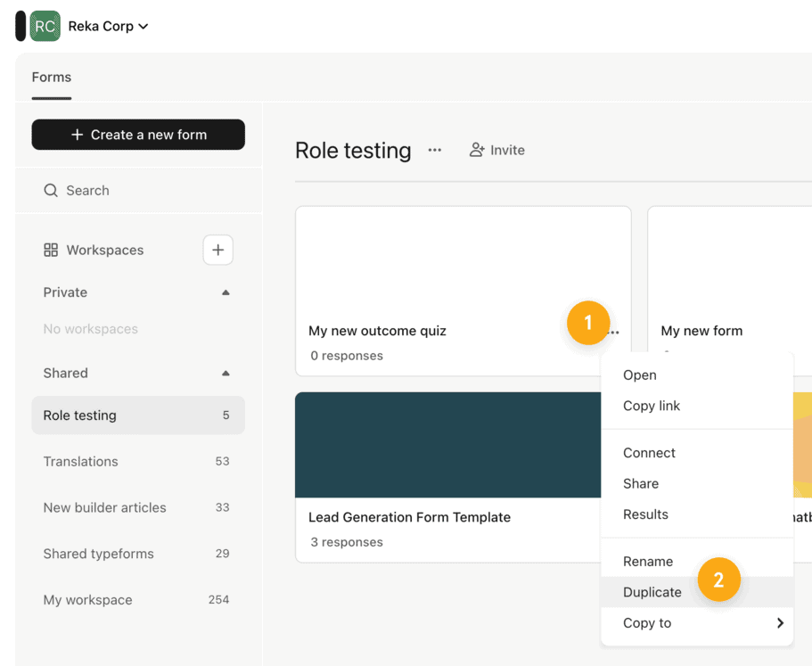Click the Search field in sidebar

pos(138,191)
